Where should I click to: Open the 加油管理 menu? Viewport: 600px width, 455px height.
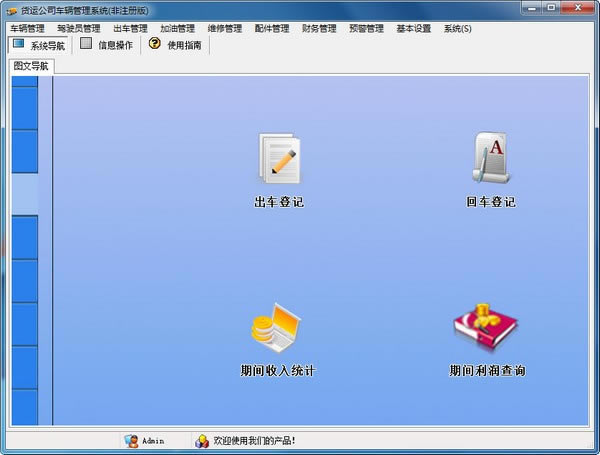tap(178, 28)
